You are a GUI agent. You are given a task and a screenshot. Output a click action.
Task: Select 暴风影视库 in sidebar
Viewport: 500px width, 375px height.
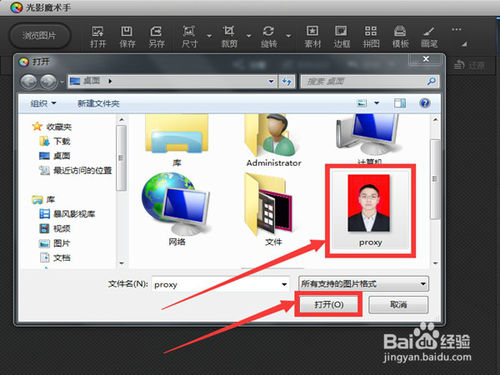click(x=67, y=214)
